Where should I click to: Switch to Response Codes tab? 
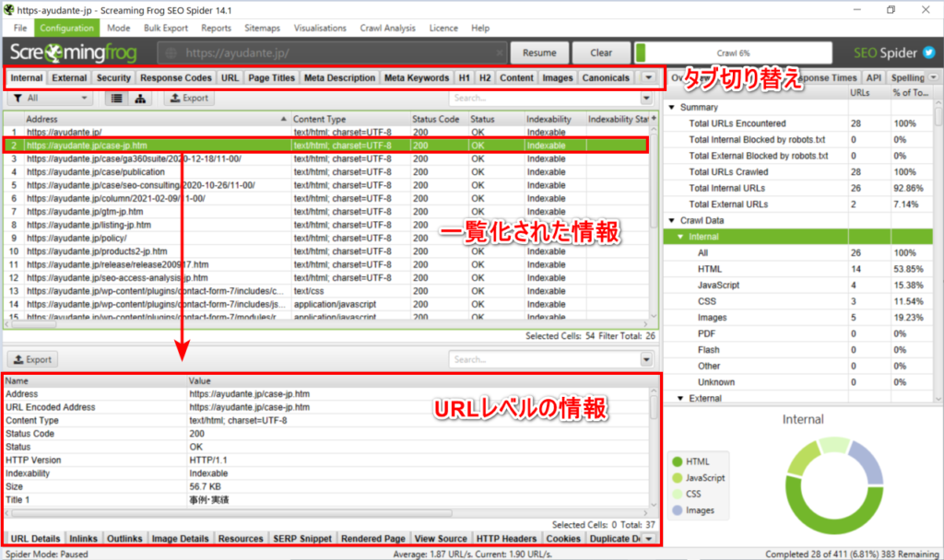[x=176, y=77]
